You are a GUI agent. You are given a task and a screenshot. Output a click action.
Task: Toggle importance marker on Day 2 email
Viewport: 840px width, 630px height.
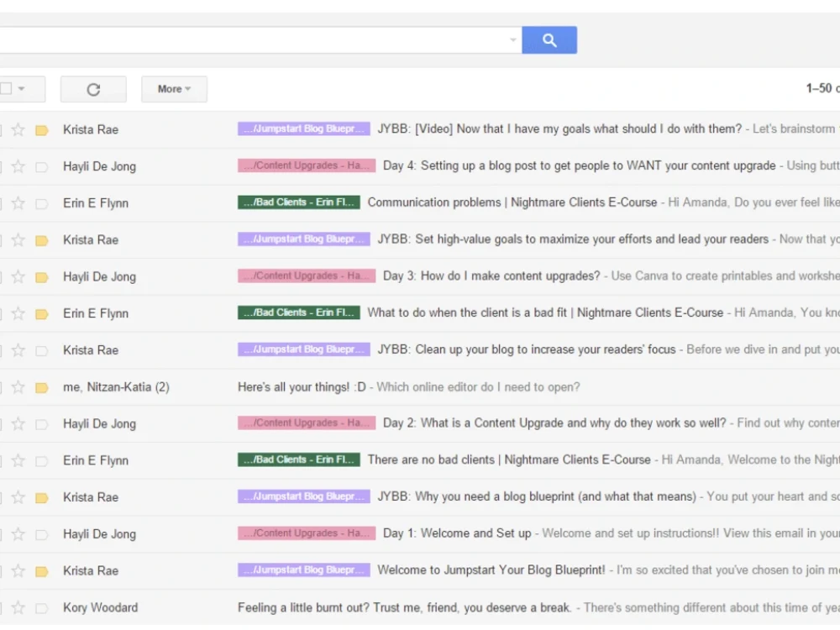tap(42, 424)
